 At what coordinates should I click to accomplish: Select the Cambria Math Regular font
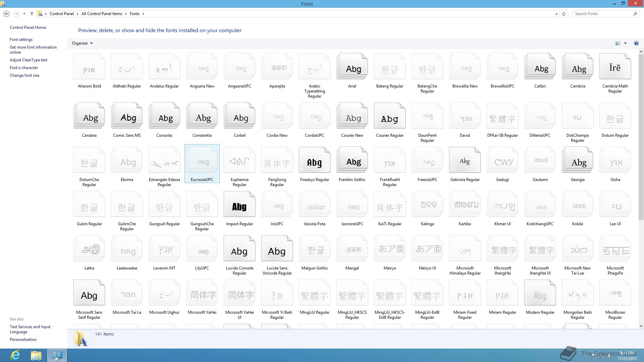tap(615, 67)
